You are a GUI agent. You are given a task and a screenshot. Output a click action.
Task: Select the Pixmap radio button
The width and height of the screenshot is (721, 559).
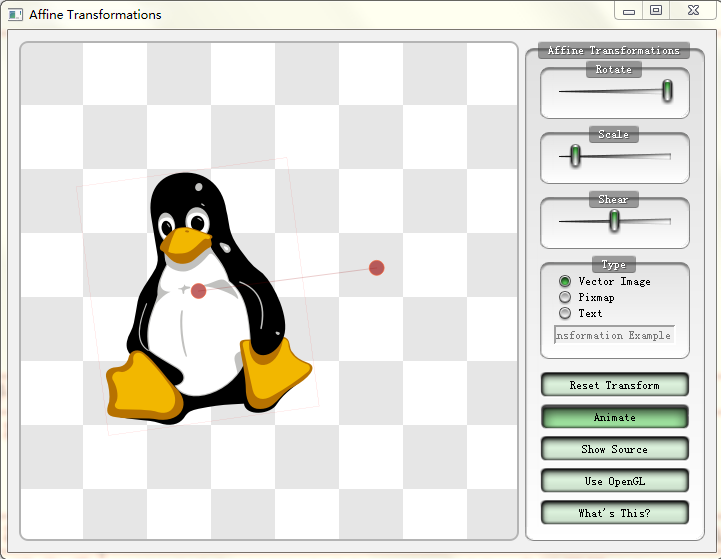(565, 297)
